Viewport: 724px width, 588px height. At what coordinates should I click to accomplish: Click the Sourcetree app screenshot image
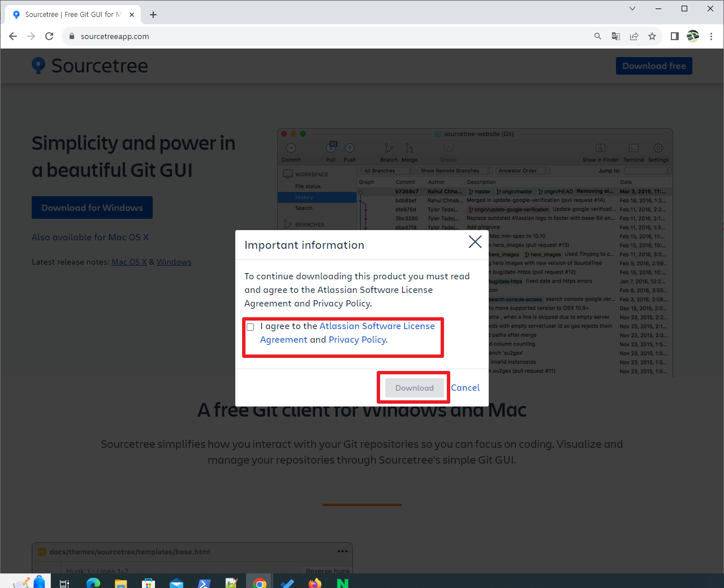point(475,252)
